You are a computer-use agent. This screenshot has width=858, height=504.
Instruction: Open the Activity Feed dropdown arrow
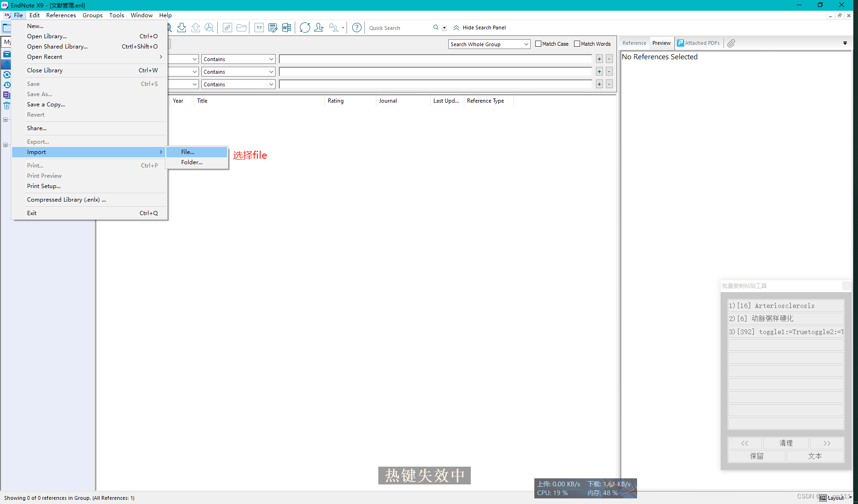click(343, 28)
